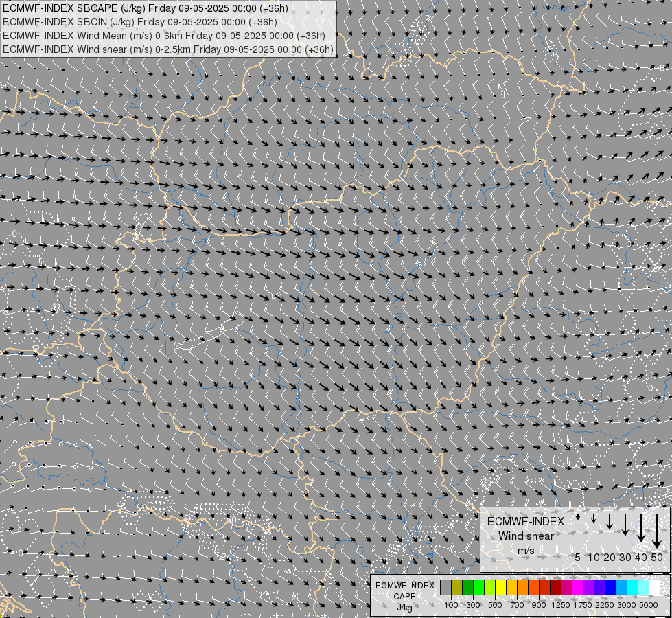
Task: Select the pure blue CAPE legend swatch
Action: 611,588
